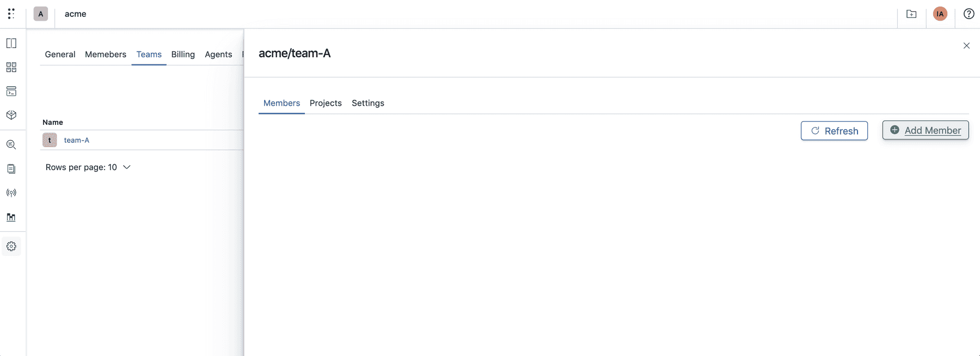Open the dashboard grid panel icon

tap(11, 67)
